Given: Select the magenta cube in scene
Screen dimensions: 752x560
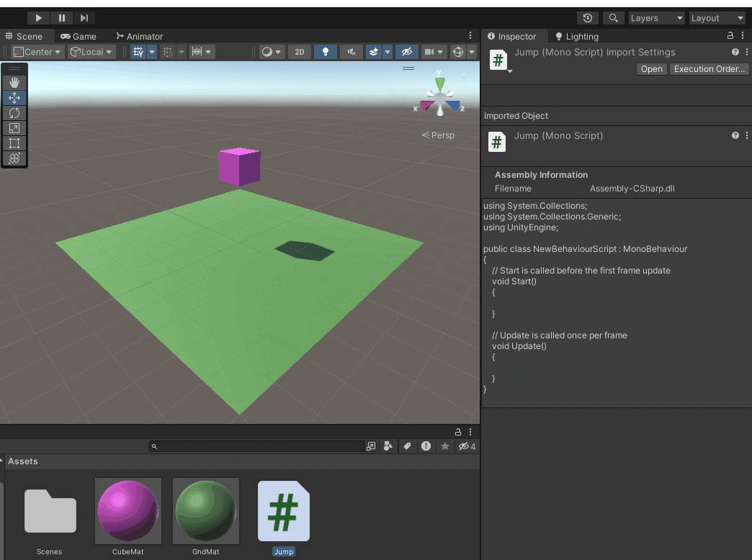Looking at the screenshot, I should [x=239, y=166].
